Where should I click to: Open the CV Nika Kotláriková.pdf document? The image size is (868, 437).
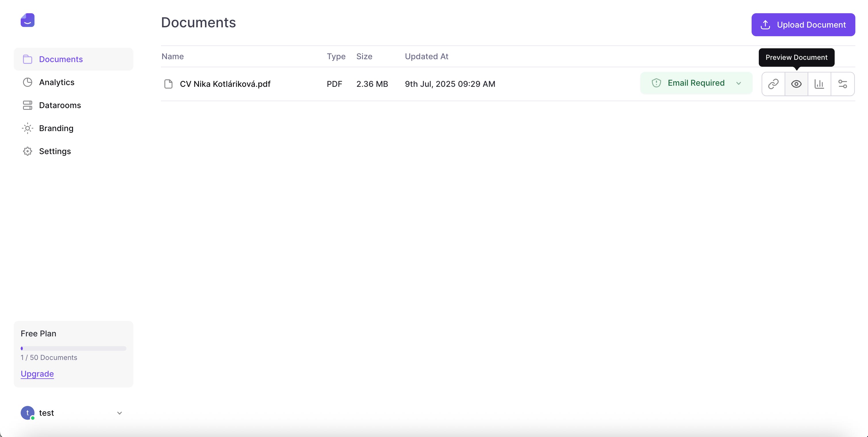tap(225, 84)
